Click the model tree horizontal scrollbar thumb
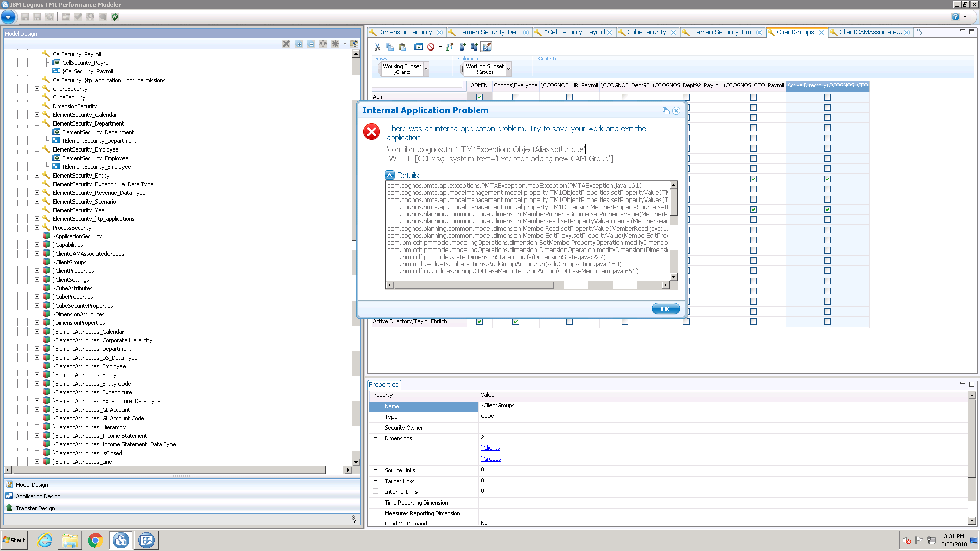This screenshot has height=551, width=980. (x=169, y=470)
